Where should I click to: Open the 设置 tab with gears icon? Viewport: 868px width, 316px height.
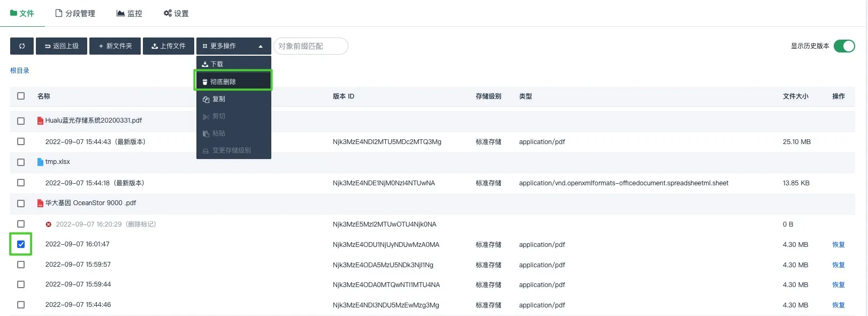click(176, 13)
